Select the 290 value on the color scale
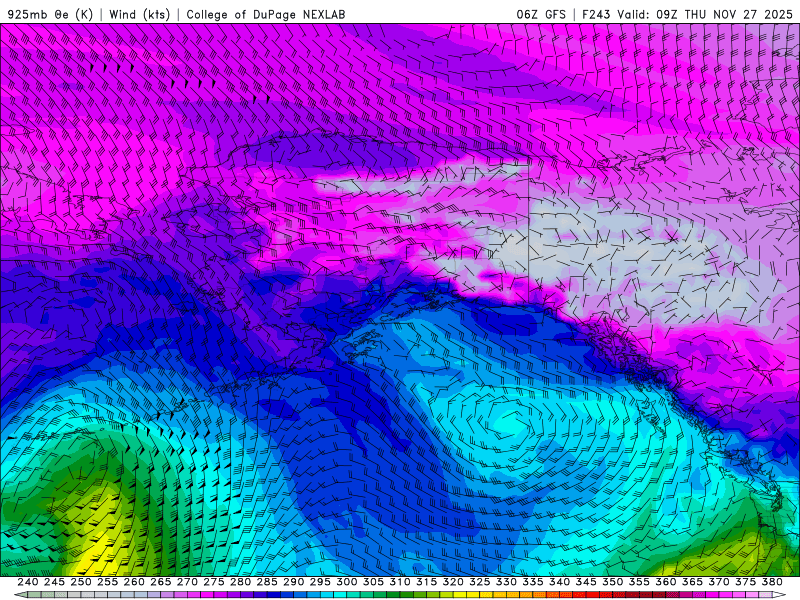Screen dimensions: 800x600 [x=293, y=582]
